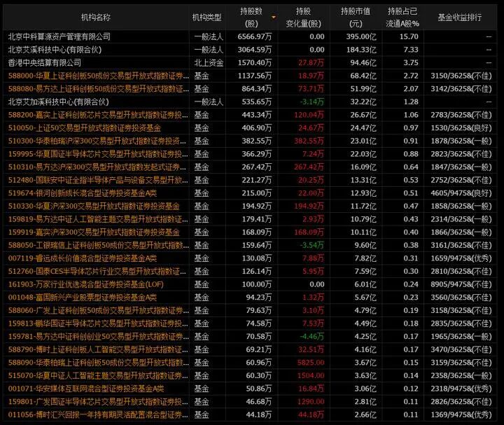The height and width of the screenshot is (425, 504).
Task: Open fund link 159919-嘉实沪深300
Action: click(94, 232)
